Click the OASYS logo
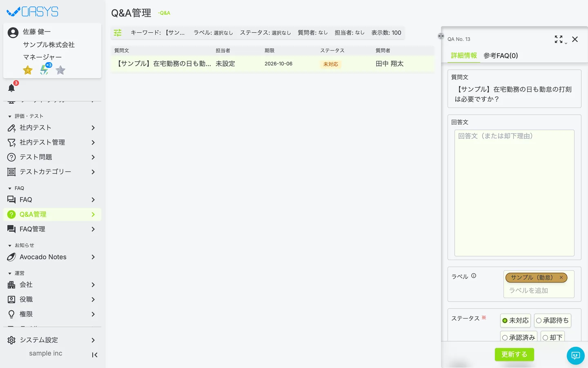 point(33,11)
